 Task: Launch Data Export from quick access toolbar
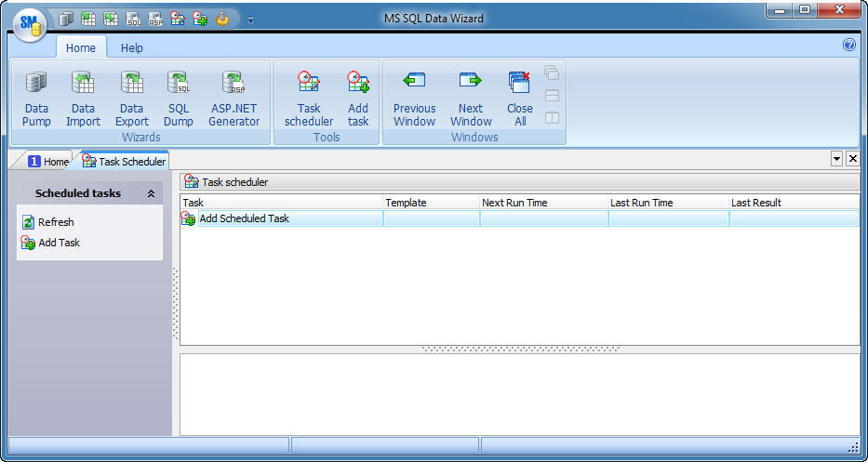coord(111,20)
